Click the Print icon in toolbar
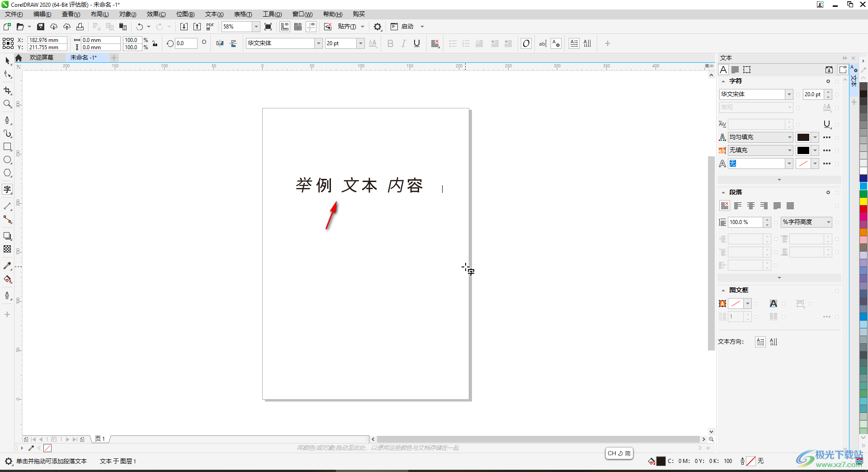Viewport: 868px width, 472px height. [x=80, y=27]
